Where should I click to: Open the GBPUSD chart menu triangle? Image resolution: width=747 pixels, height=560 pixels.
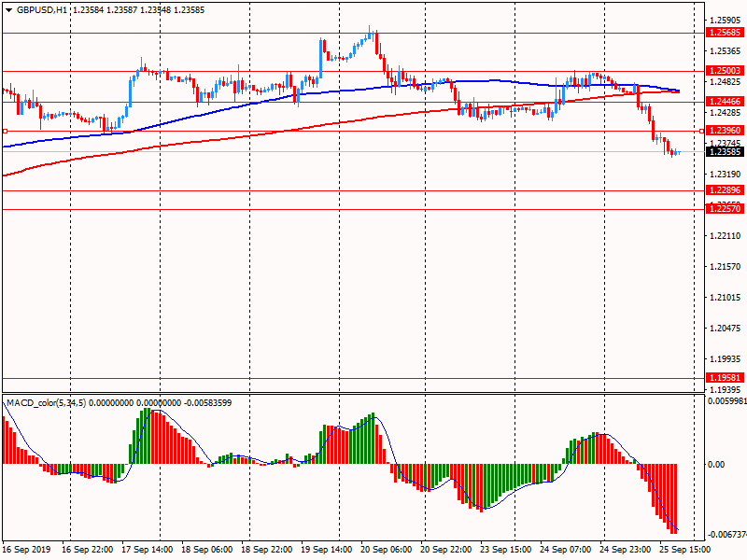coord(8,10)
